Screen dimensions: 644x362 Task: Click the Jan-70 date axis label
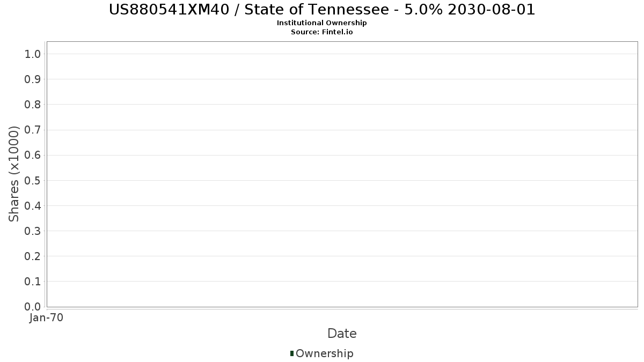(47, 318)
